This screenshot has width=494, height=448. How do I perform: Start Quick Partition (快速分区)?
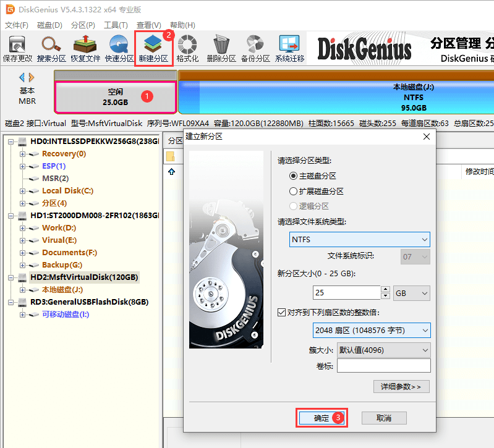pos(119,48)
